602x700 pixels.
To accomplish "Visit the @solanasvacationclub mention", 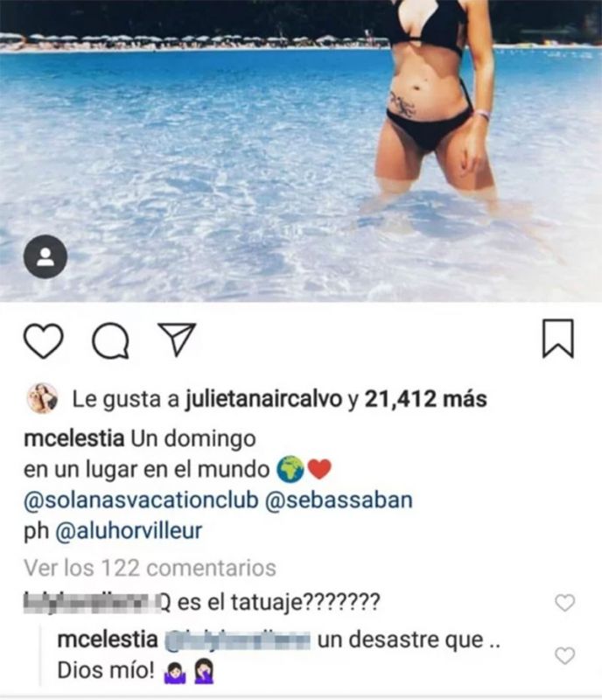I will tap(141, 500).
